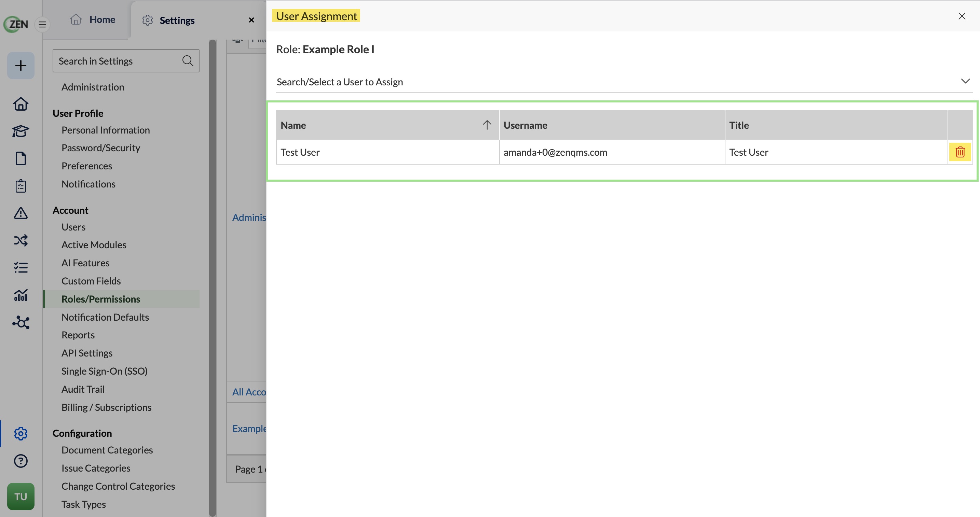Screen dimensions: 980x517
Task: Click the amanda+0@zenqms.com username cell
Action: click(612, 152)
